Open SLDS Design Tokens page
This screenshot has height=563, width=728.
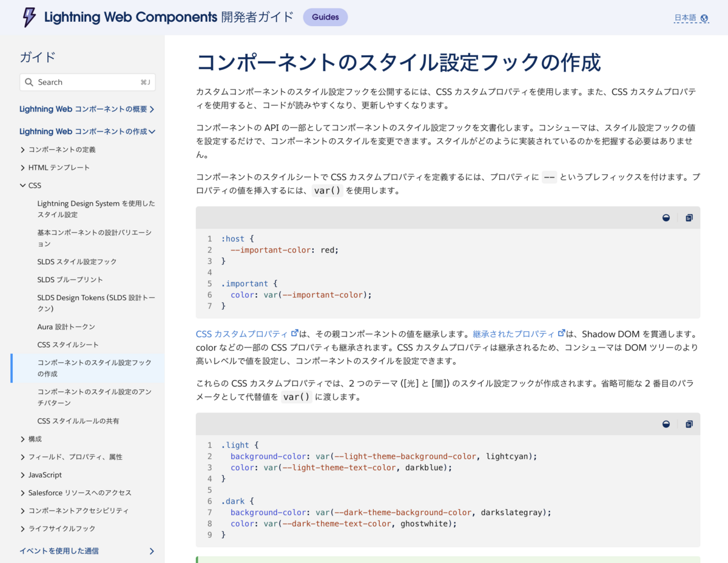pyautogui.click(x=96, y=303)
